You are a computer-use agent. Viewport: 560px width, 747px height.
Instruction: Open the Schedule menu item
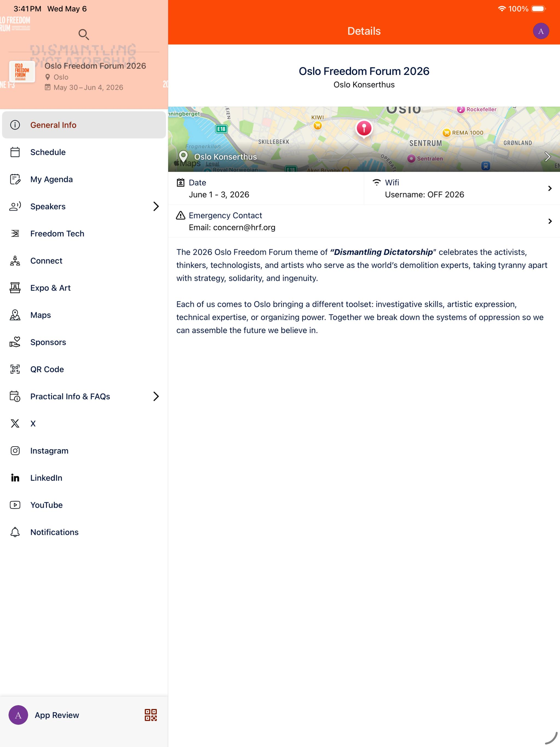pyautogui.click(x=84, y=152)
